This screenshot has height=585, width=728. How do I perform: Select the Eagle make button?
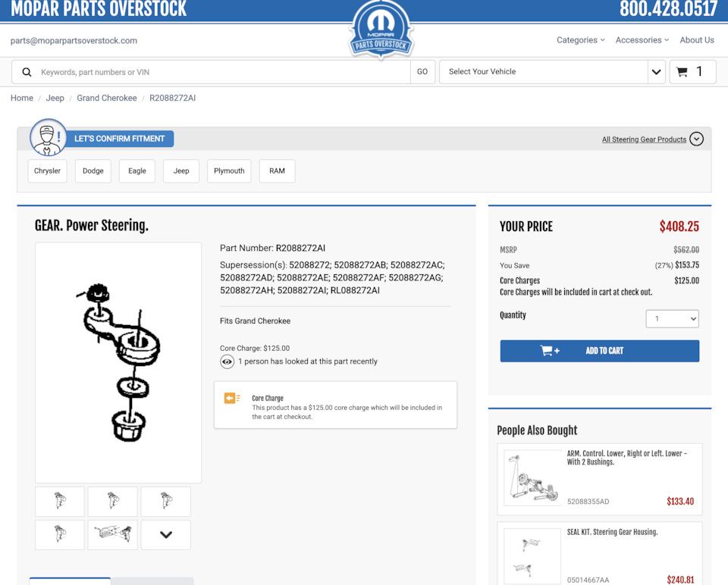pyautogui.click(x=137, y=170)
